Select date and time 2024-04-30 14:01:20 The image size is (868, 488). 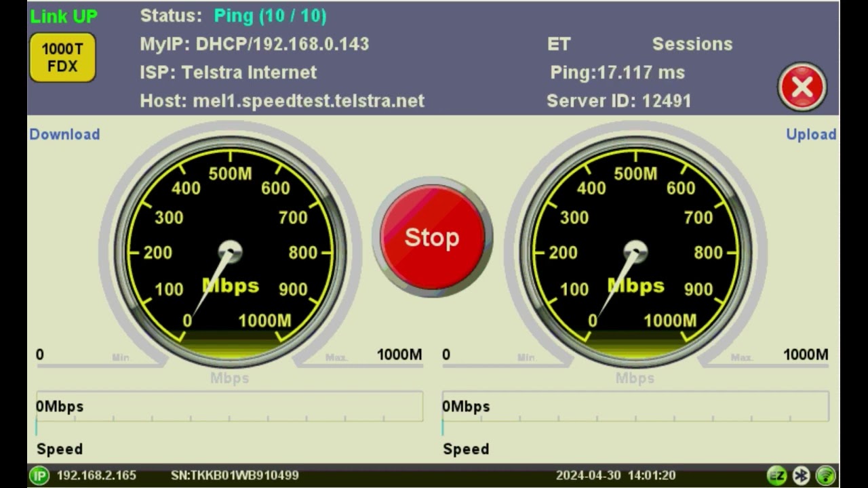[x=616, y=475]
